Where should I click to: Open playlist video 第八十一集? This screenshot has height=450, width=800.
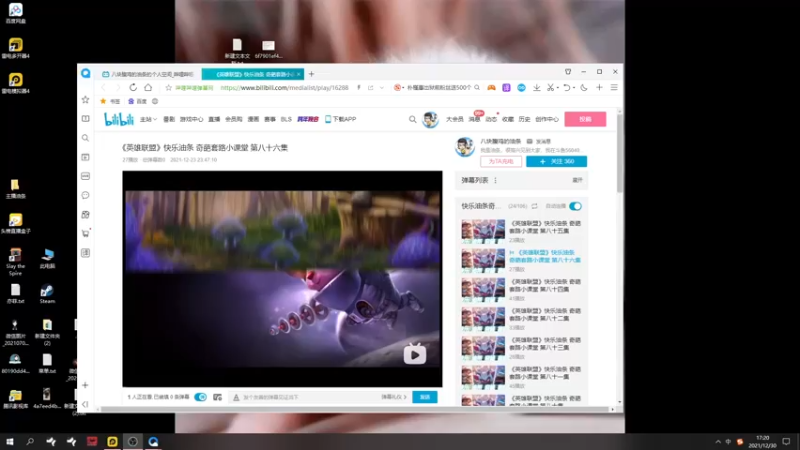tap(521, 377)
